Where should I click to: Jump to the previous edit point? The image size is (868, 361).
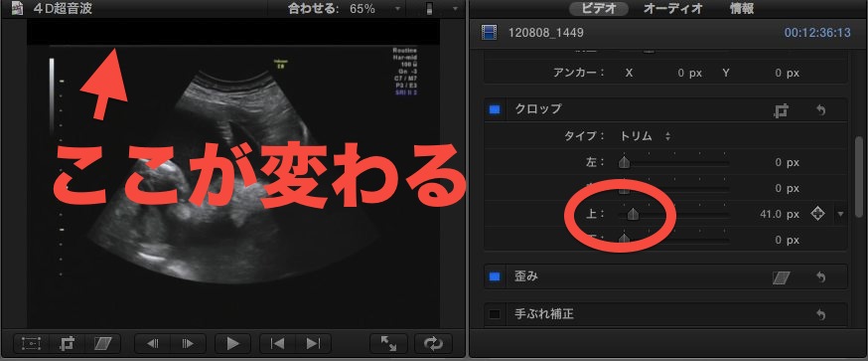(277, 344)
